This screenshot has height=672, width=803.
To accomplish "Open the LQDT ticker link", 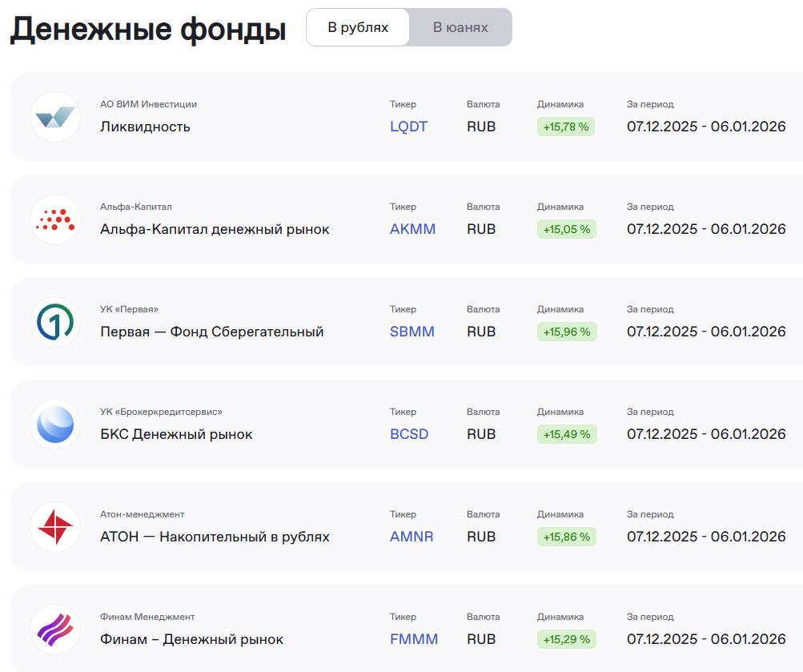I will [408, 127].
